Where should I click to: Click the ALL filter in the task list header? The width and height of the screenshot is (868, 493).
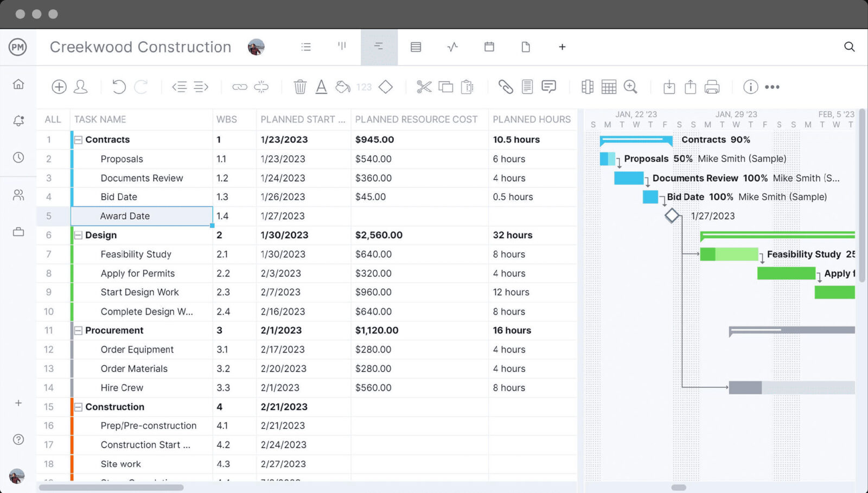pyautogui.click(x=52, y=119)
